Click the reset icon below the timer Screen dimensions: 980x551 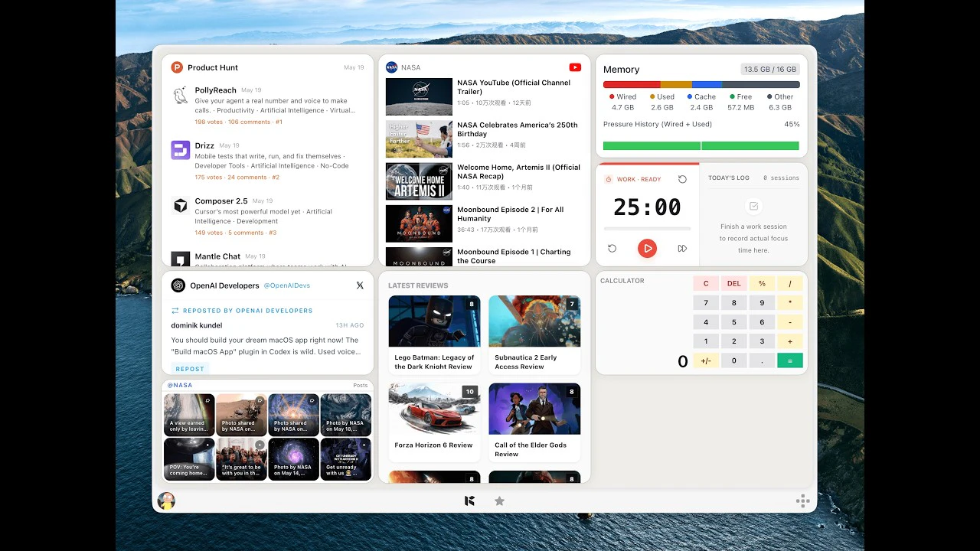(x=612, y=248)
